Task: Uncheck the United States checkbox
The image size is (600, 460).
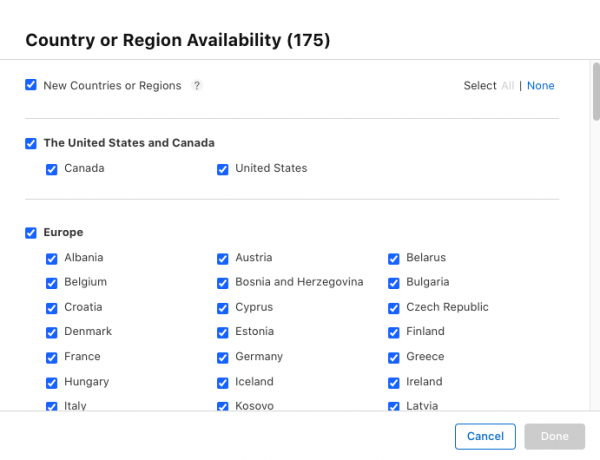Action: (223, 169)
